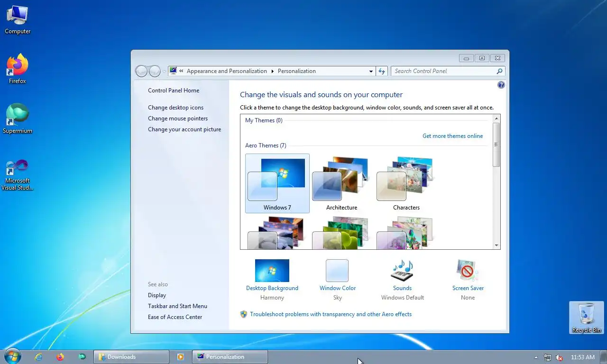Open Troubleshoot problems with transparency link
The width and height of the screenshot is (607, 364).
point(331,314)
